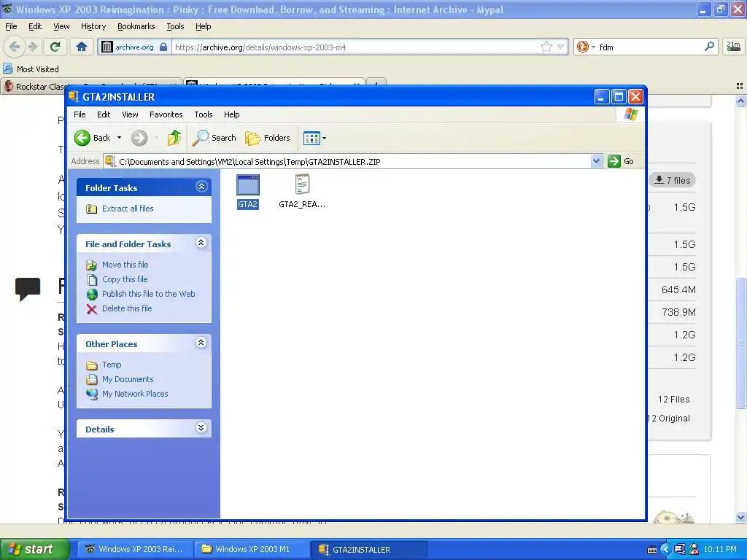
Task: Click the browser Back arrow button
Action: (x=15, y=47)
